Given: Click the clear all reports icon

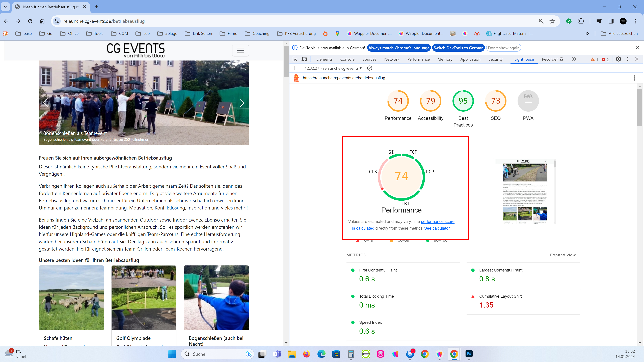Looking at the screenshot, I should point(369,68).
